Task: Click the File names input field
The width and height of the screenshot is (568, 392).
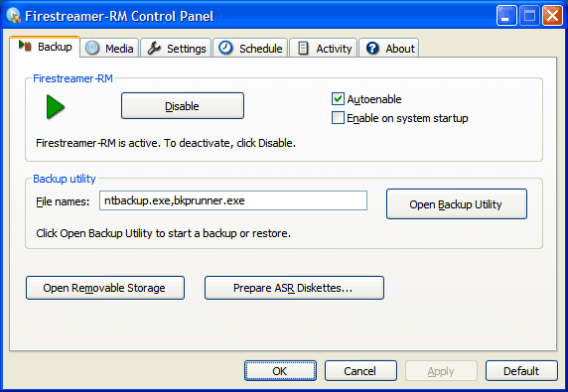Action: [x=233, y=200]
